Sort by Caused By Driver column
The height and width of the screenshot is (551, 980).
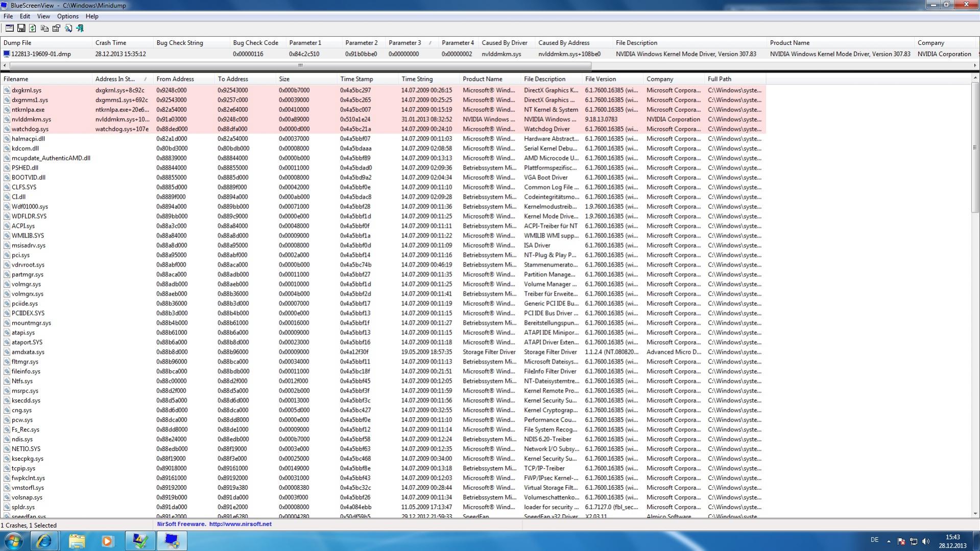[x=507, y=43]
